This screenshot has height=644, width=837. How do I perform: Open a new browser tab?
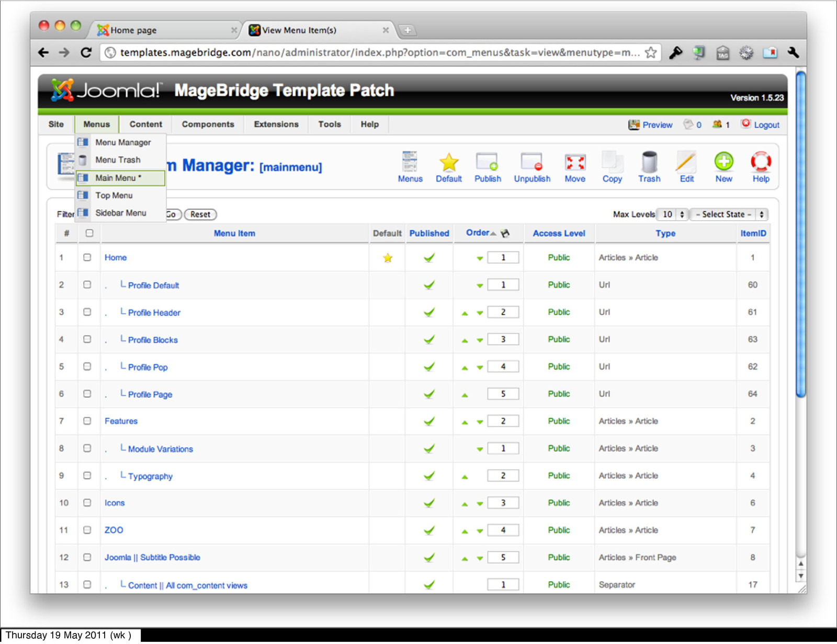[408, 30]
